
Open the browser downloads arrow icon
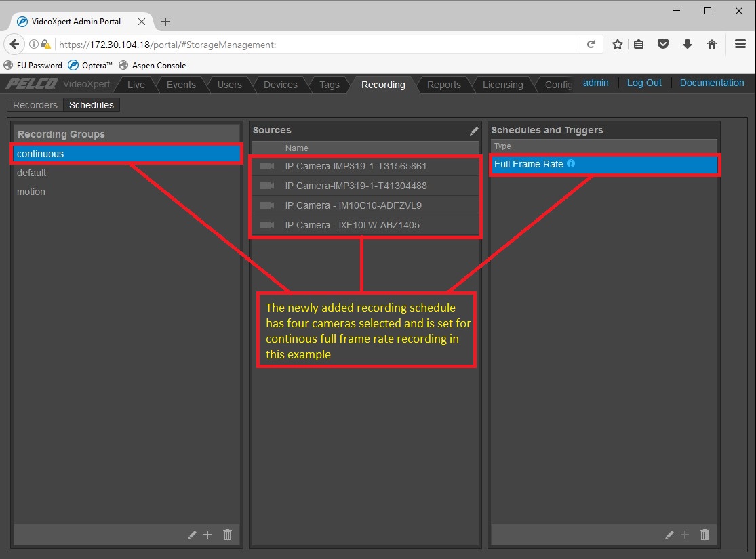[688, 45]
